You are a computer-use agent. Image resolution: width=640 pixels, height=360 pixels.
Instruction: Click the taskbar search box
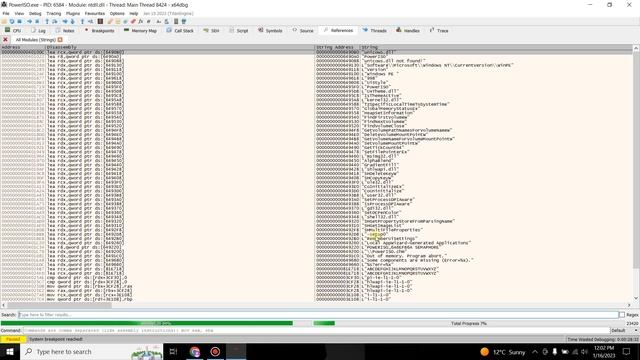pyautogui.click(x=92, y=351)
